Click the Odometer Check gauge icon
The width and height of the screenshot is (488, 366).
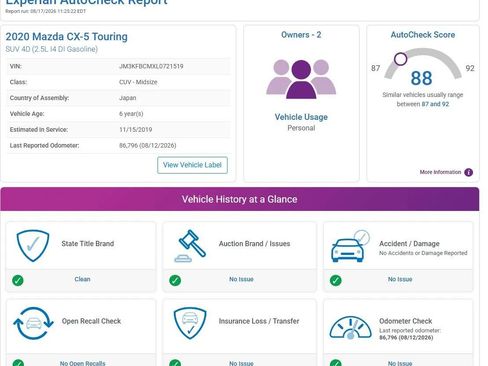pos(350,328)
